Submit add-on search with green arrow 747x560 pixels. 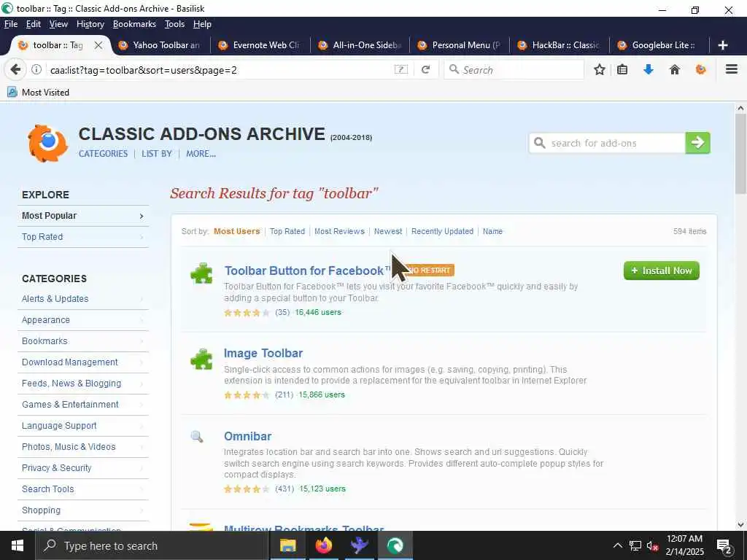pyautogui.click(x=697, y=143)
